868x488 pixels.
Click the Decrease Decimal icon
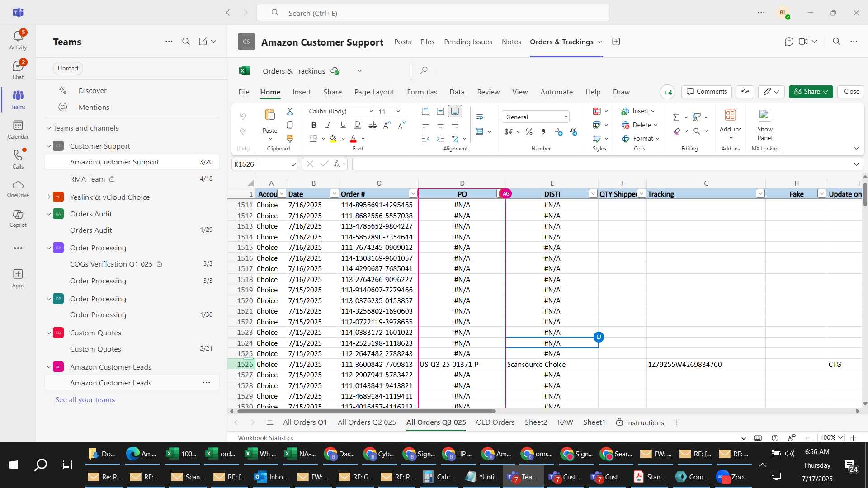574,132
